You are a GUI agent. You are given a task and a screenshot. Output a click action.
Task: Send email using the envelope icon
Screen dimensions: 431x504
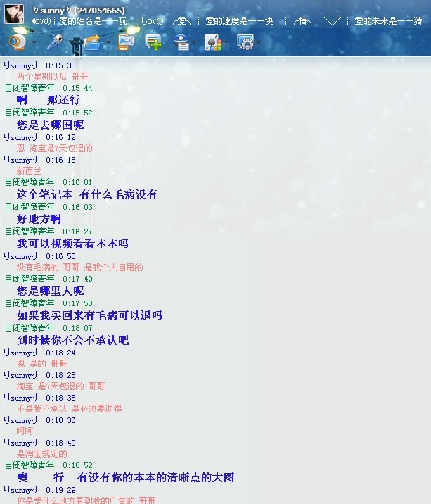pyautogui.click(x=126, y=42)
